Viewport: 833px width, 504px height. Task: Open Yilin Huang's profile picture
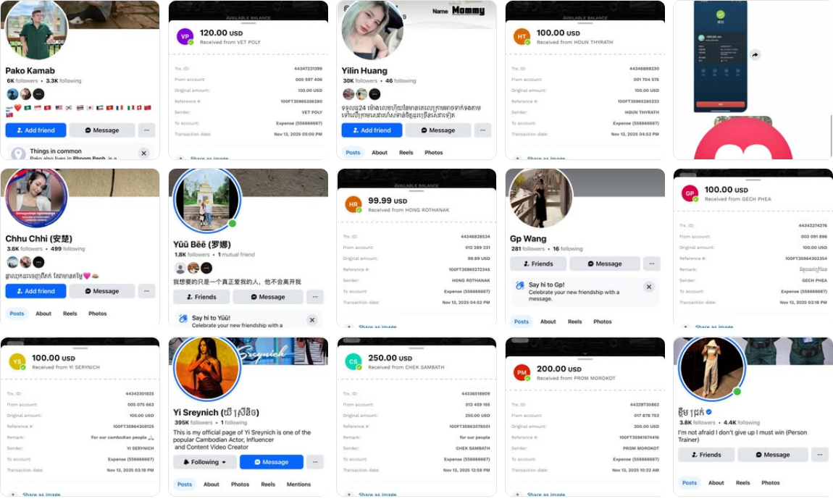point(372,29)
